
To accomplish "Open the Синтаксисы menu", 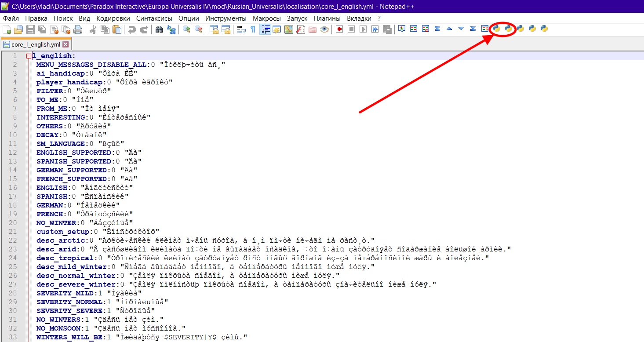I will [154, 18].
